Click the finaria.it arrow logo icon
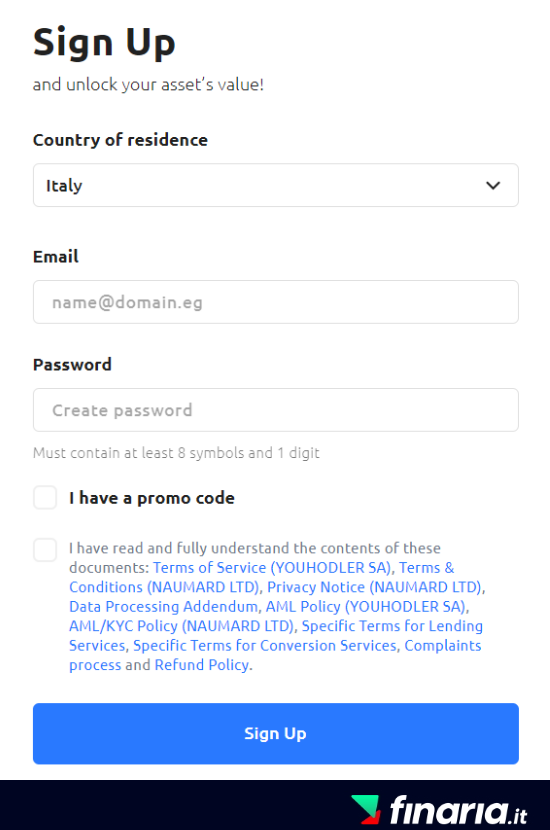 366,809
